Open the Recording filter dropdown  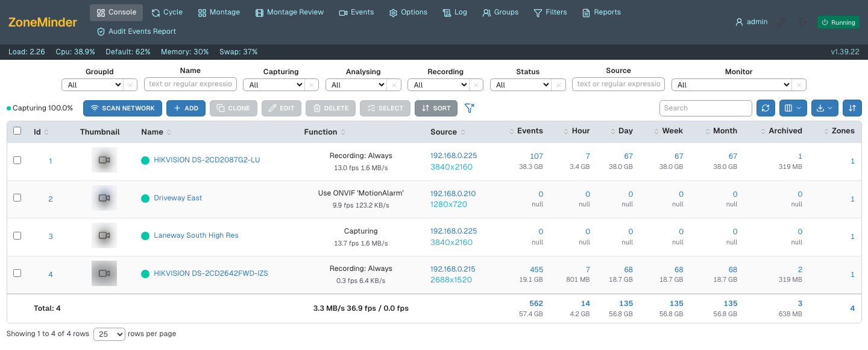tap(439, 85)
